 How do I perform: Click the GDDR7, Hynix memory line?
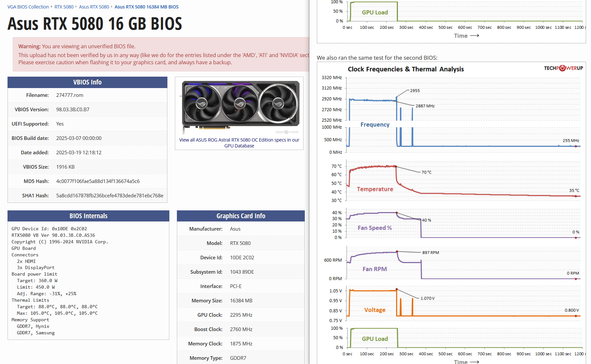click(33, 326)
